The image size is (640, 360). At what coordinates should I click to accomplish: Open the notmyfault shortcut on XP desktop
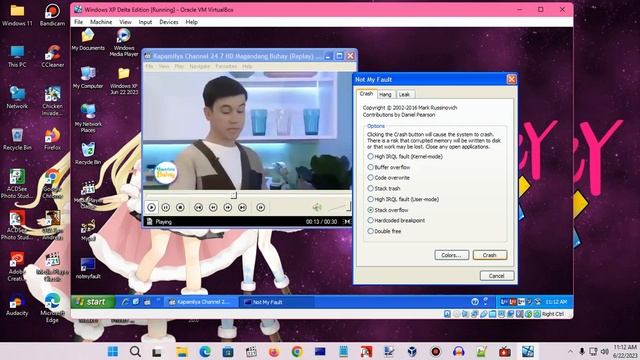tap(88, 268)
